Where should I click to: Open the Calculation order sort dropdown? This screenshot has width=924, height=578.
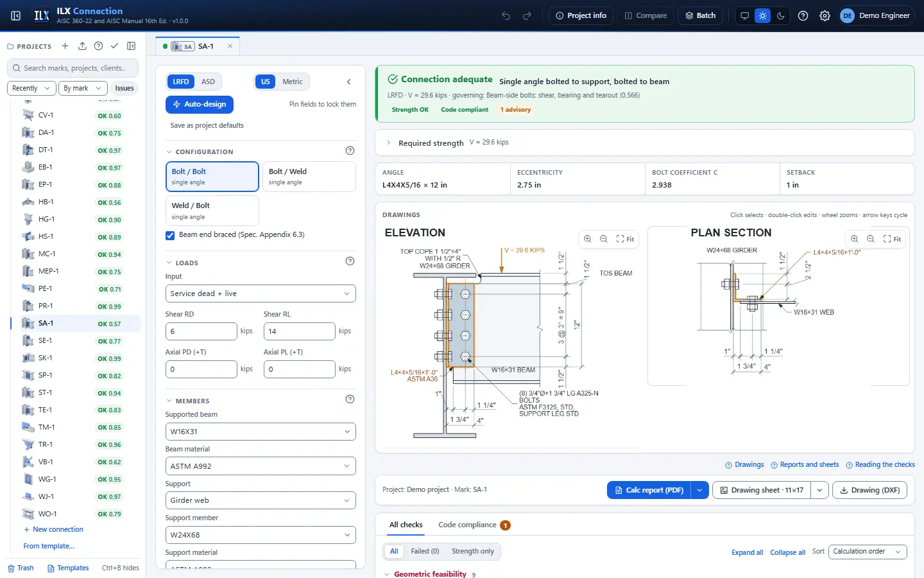click(x=868, y=552)
